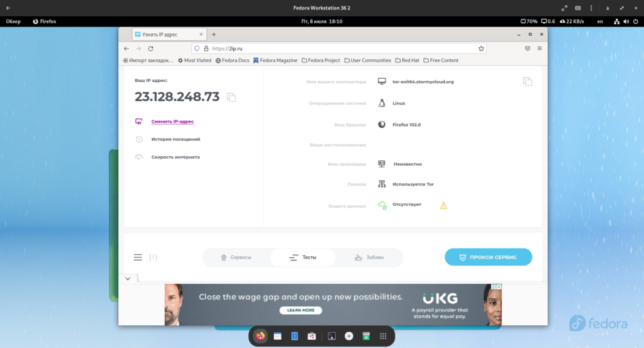644x348 pixels.
Task: Open the site hamburger menu beside Сервисы
Action: pos(138,257)
